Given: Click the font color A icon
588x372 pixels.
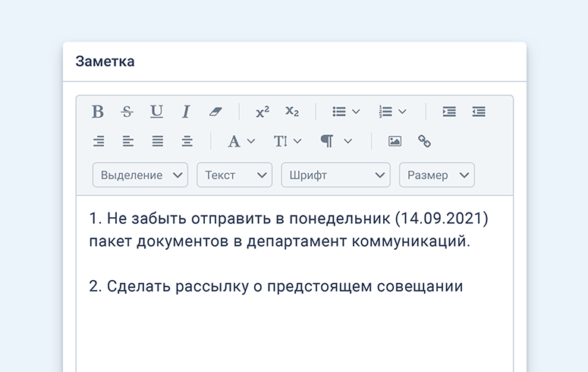Looking at the screenshot, I should 234,141.
